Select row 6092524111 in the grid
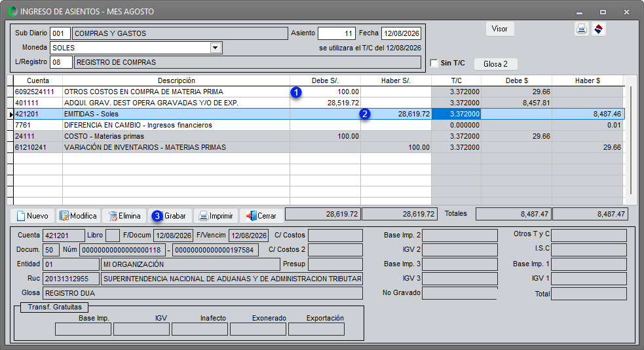The width and height of the screenshot is (644, 350). point(318,92)
